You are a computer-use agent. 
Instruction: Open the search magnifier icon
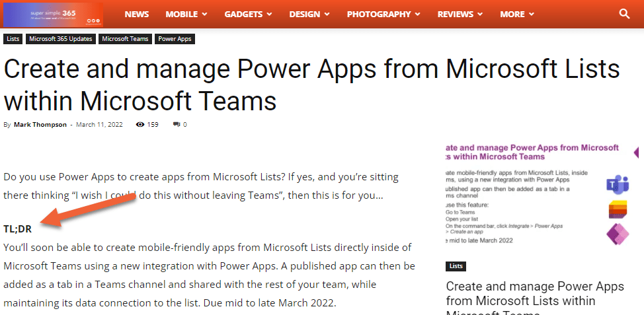[624, 14]
